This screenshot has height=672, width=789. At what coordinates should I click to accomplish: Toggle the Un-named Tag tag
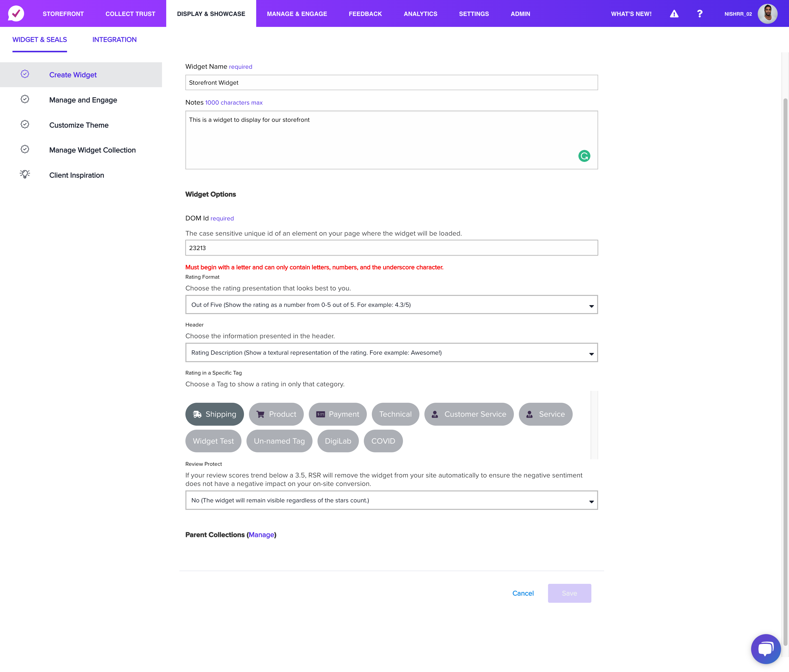tap(280, 441)
